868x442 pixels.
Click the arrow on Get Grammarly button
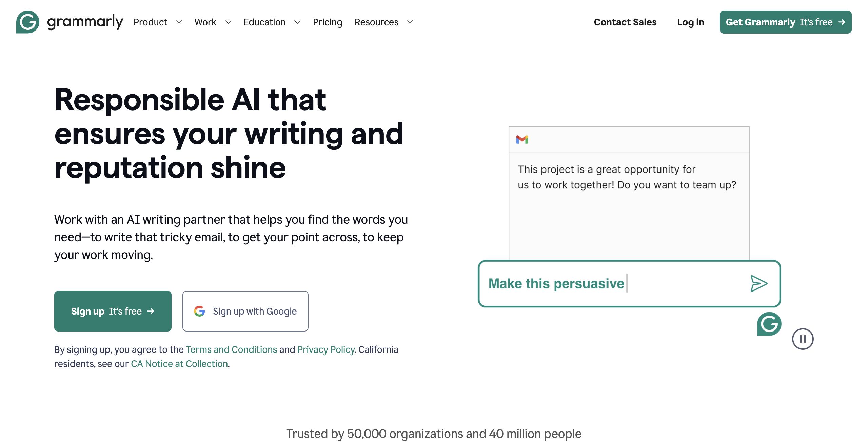842,22
